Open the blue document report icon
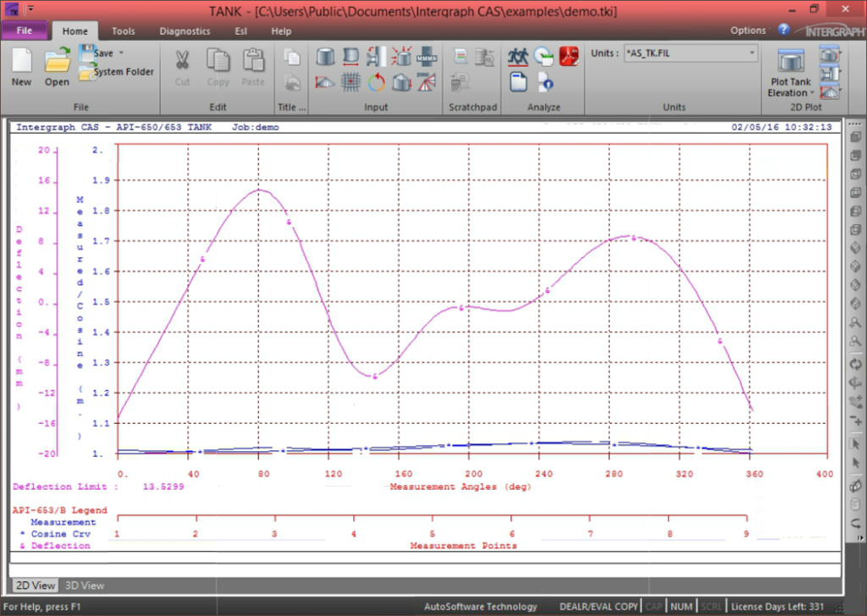Screen dimensions: 867x616 click(x=518, y=83)
